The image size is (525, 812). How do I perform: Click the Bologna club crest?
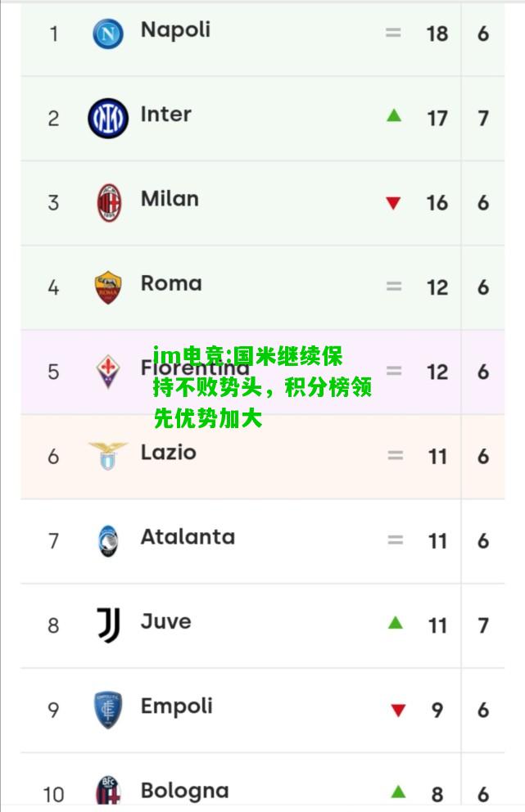(x=108, y=792)
